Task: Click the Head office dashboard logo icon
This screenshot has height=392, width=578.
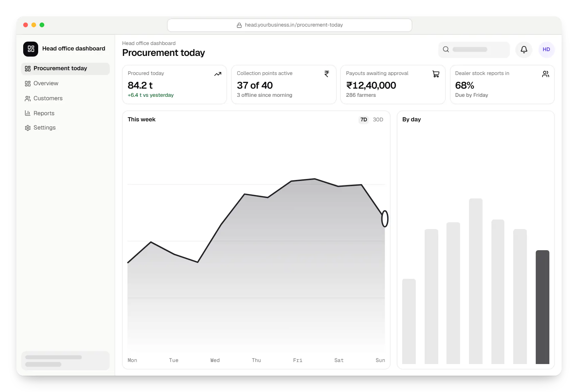Action: 31,49
